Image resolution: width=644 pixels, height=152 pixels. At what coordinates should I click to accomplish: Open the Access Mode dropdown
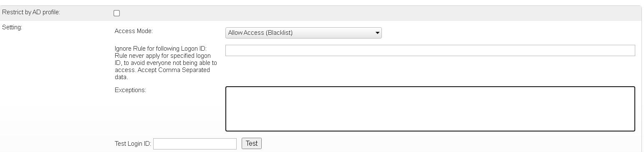(303, 33)
